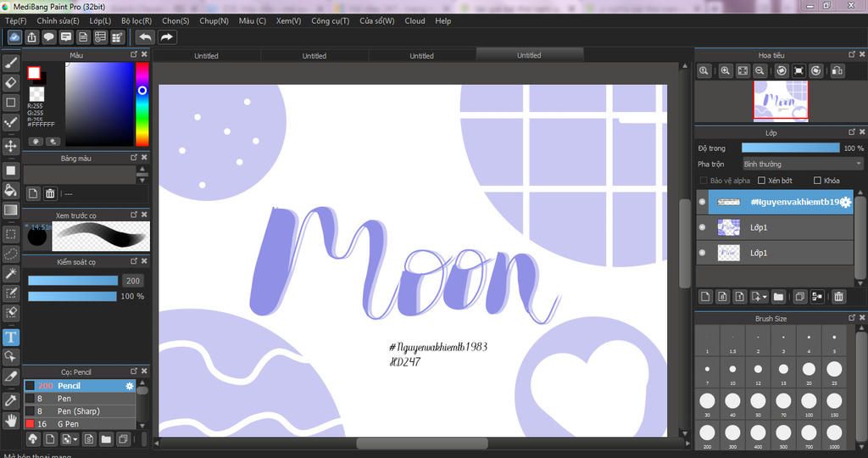Open the Chỉnh sửa(E) menu
This screenshot has width=868, height=458.
coord(58,20)
